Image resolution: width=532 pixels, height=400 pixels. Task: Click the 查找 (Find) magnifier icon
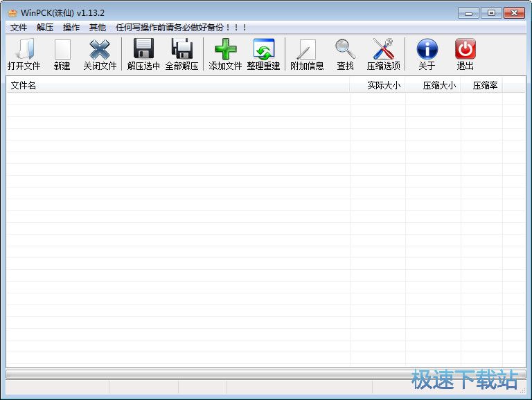[345, 50]
